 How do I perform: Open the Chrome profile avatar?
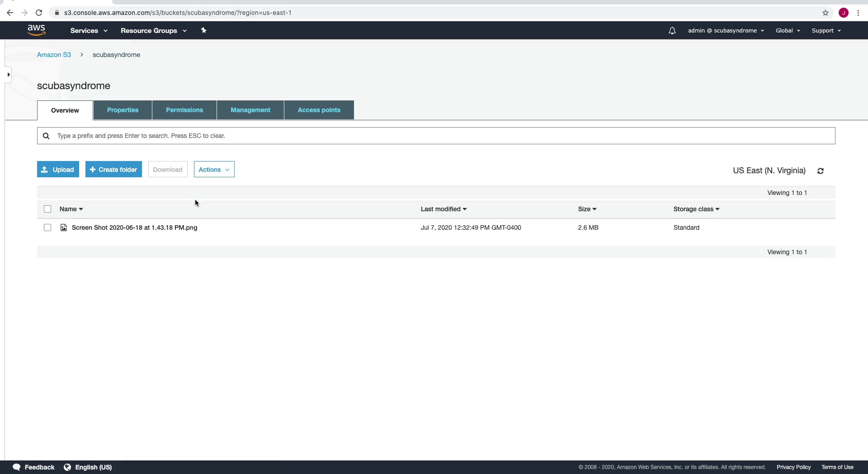[x=844, y=13]
